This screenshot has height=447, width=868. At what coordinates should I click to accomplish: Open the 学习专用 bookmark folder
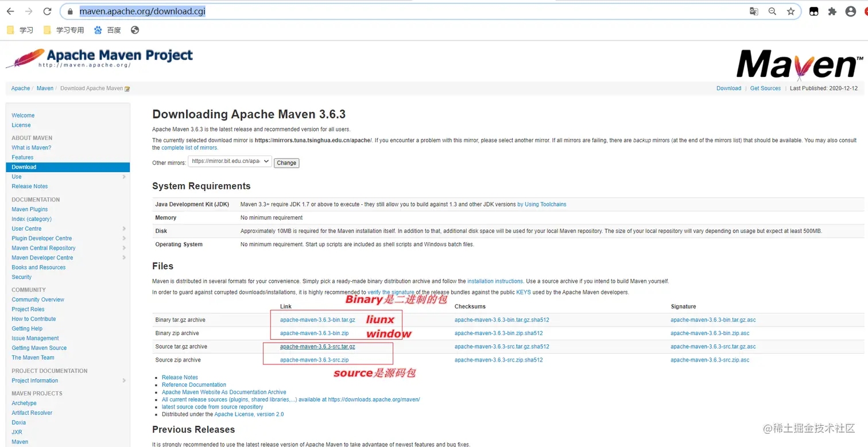pos(64,30)
